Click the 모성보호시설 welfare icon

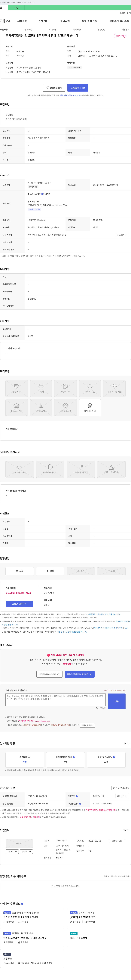[x=65, y=408]
